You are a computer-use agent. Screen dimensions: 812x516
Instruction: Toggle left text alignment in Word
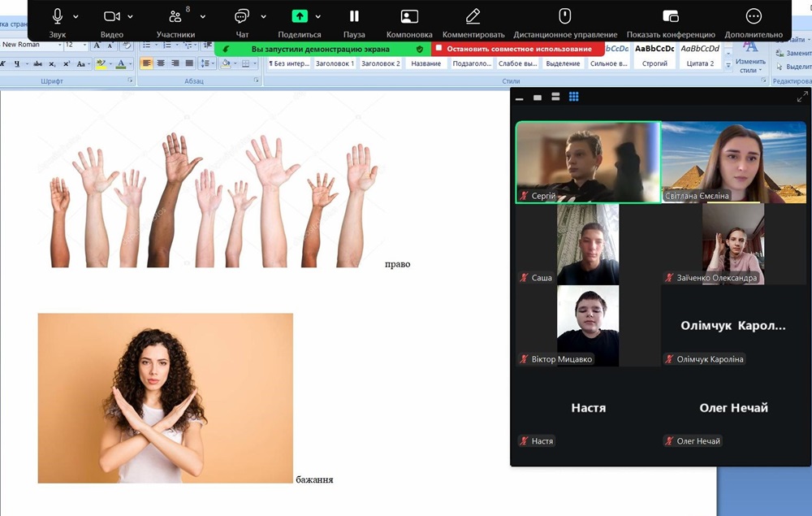click(146, 63)
